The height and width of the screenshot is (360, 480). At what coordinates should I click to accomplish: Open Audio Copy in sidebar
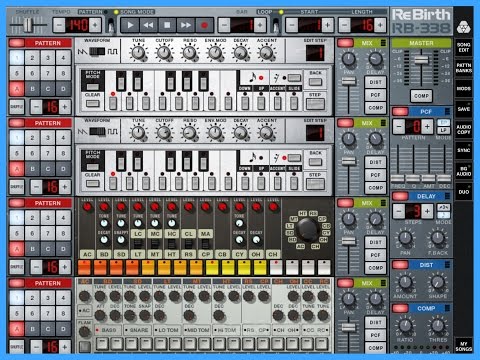pos(464,130)
